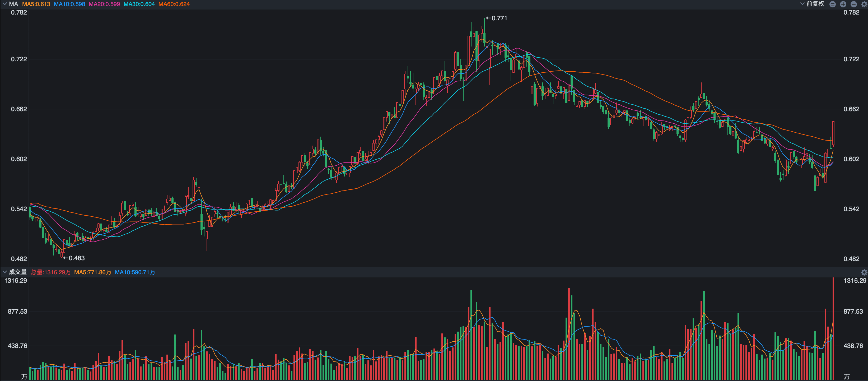Click the 总量:1316.29万 volume label
Screen dimensions: 868x381
pyautogui.click(x=51, y=272)
